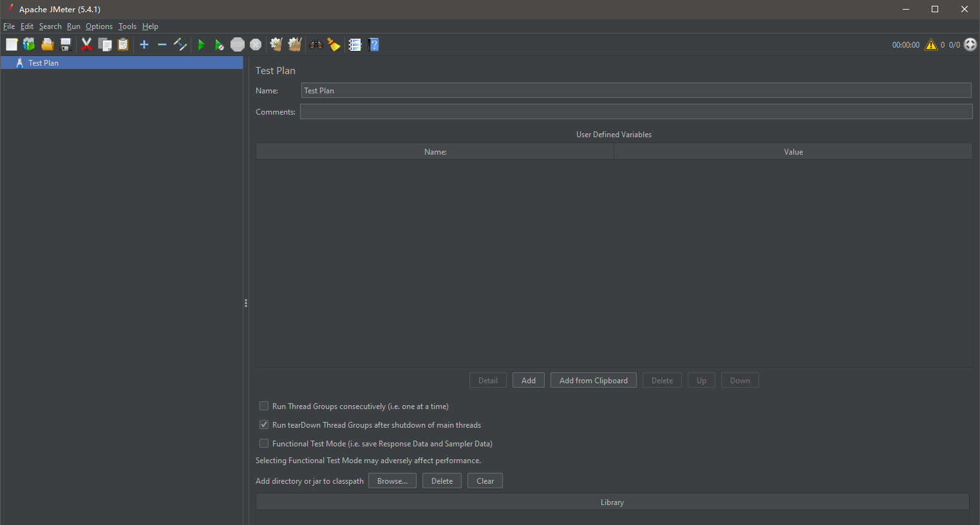Image resolution: width=980 pixels, height=525 pixels.
Task: Open Help with question mark icon
Action: [373, 44]
